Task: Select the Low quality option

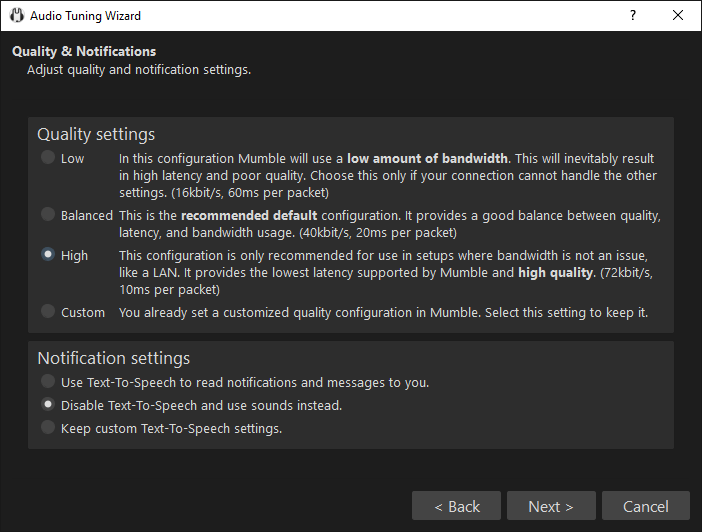Action: pyautogui.click(x=48, y=158)
